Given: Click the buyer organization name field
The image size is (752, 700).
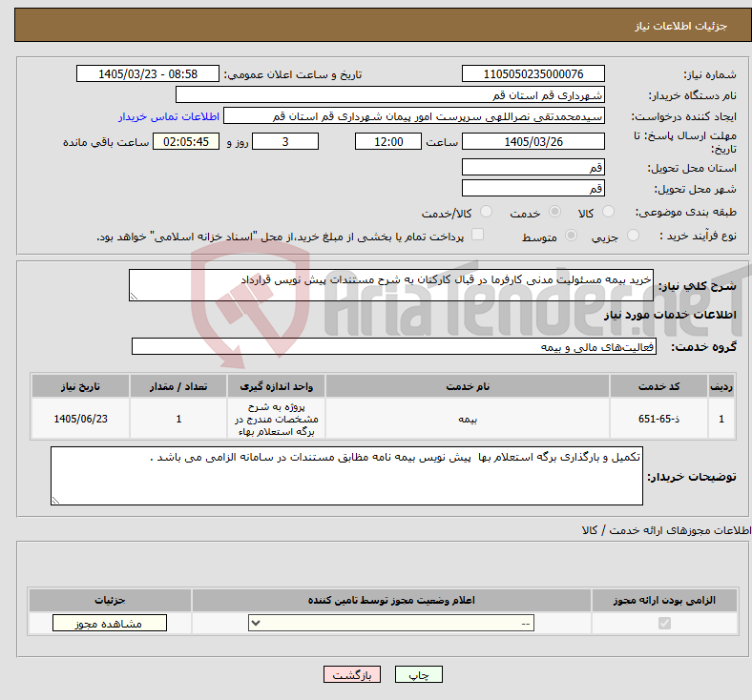Looking at the screenshot, I should pyautogui.click(x=390, y=94).
